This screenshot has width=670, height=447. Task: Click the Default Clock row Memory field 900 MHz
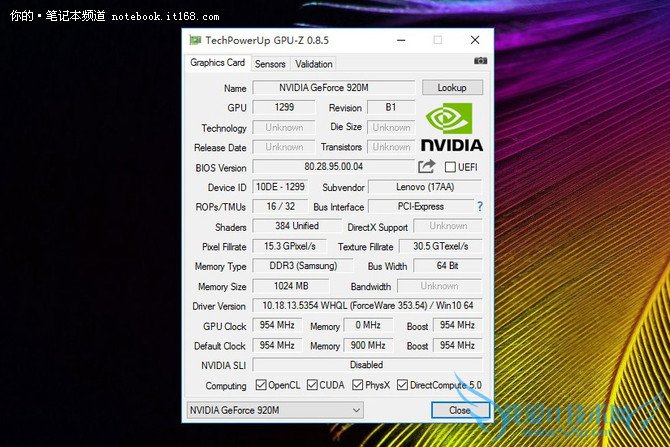click(368, 345)
